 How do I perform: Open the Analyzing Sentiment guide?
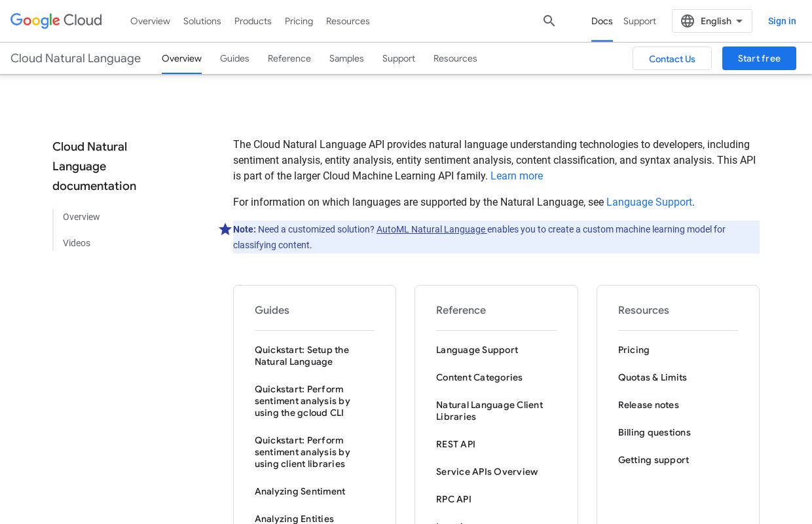[300, 491]
